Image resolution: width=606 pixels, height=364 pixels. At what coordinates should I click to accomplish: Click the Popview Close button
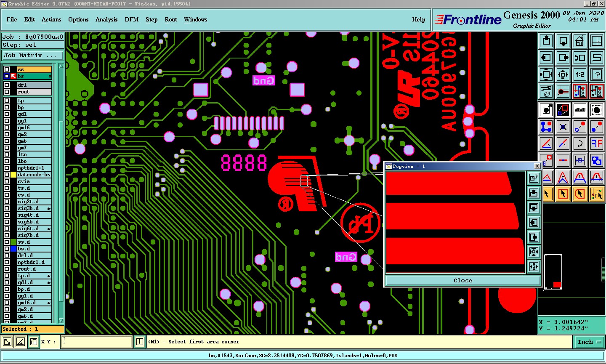pyautogui.click(x=463, y=280)
